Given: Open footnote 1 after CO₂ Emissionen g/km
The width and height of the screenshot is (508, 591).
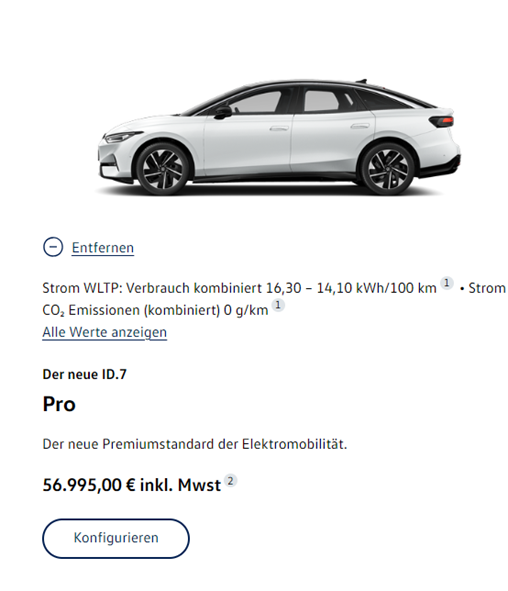Looking at the screenshot, I should pos(278,305).
